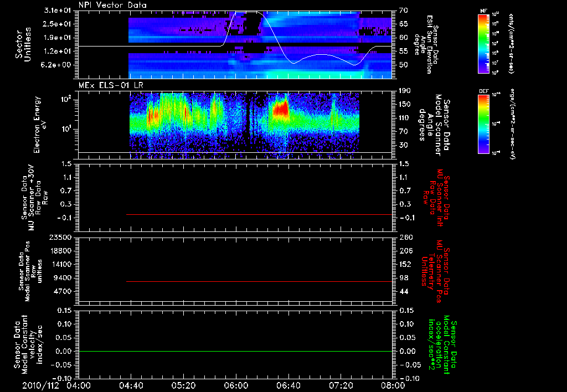Click the 'Model Scanner Angle degrees' axis label

point(434,125)
